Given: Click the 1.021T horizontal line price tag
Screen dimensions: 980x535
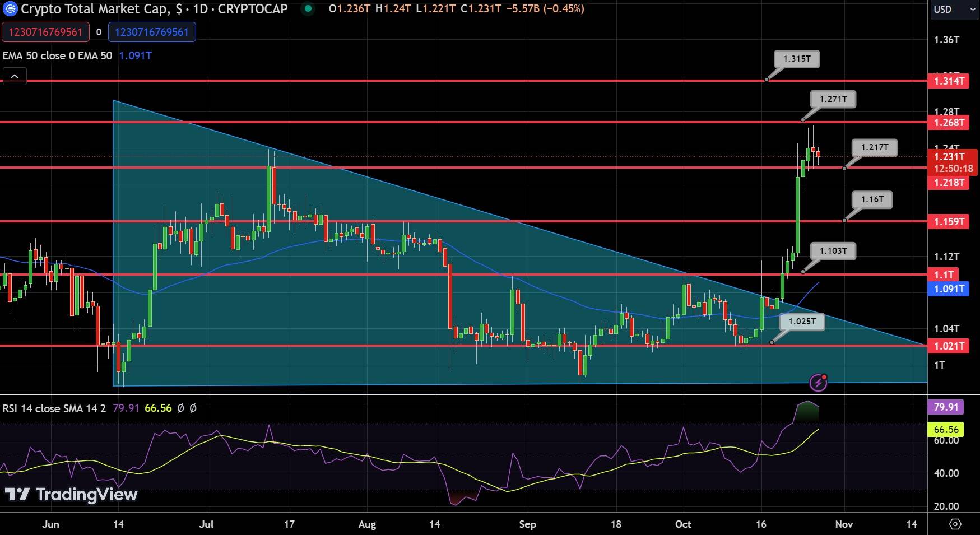Looking at the screenshot, I should [x=948, y=346].
